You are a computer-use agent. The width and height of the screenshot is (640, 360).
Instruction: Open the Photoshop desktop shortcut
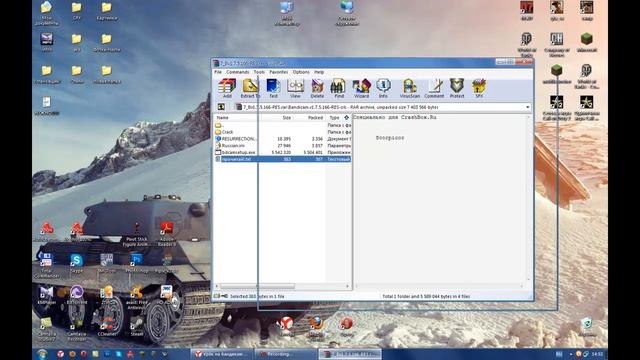(x=136, y=263)
